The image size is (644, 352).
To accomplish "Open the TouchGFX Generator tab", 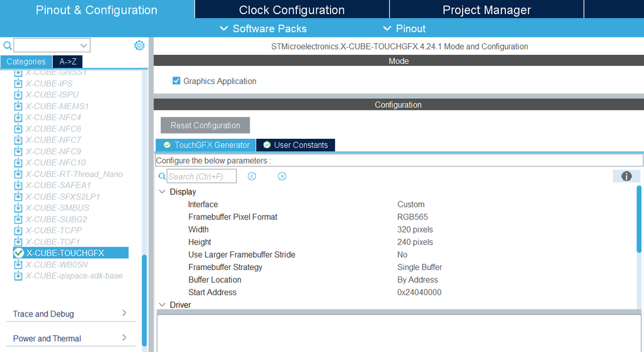I will point(206,145).
